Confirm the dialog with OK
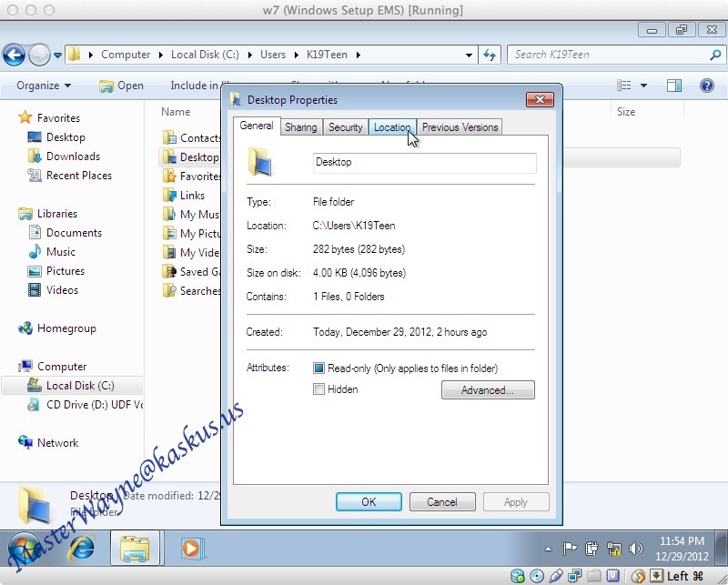The width and height of the screenshot is (728, 585). pyautogui.click(x=369, y=502)
